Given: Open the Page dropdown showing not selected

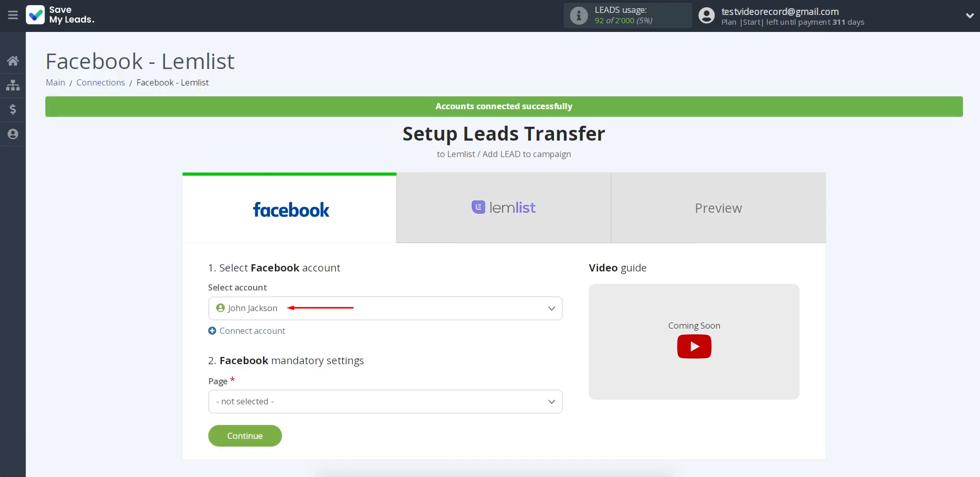Looking at the screenshot, I should pos(385,401).
